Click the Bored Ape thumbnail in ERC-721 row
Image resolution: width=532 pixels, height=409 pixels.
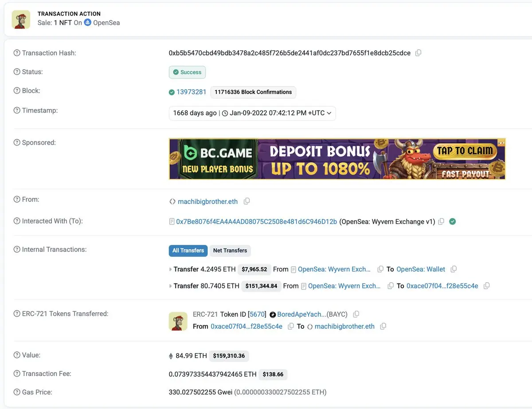click(x=178, y=321)
